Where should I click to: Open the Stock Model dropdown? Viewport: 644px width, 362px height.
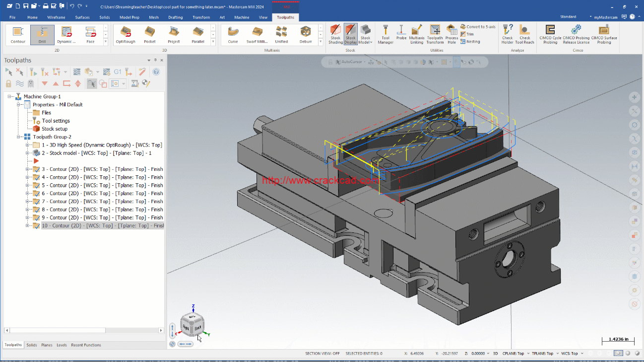click(x=366, y=40)
